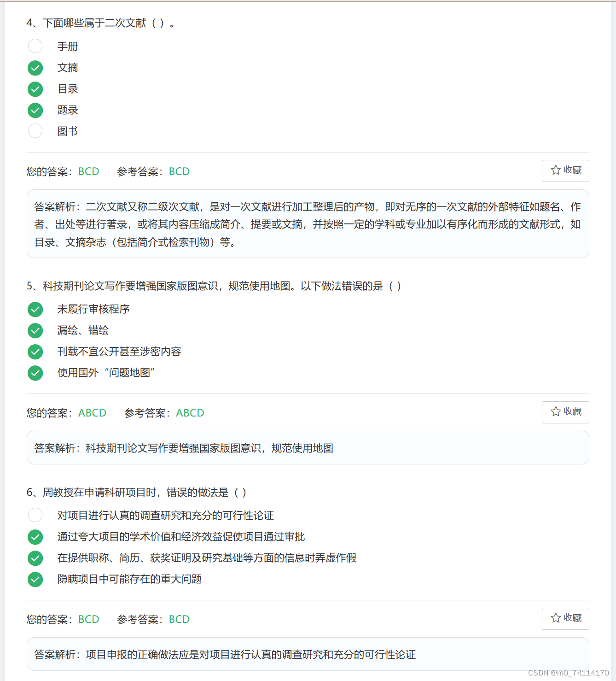
Task: Toggle the option 使用国外“问题地图”
Action: point(35,373)
